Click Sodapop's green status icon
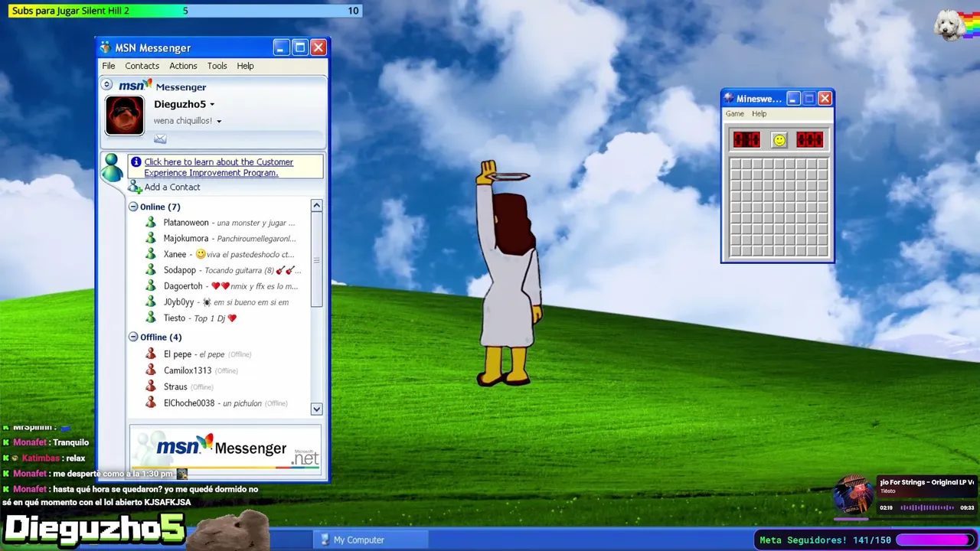This screenshot has height=551, width=980. pos(151,270)
